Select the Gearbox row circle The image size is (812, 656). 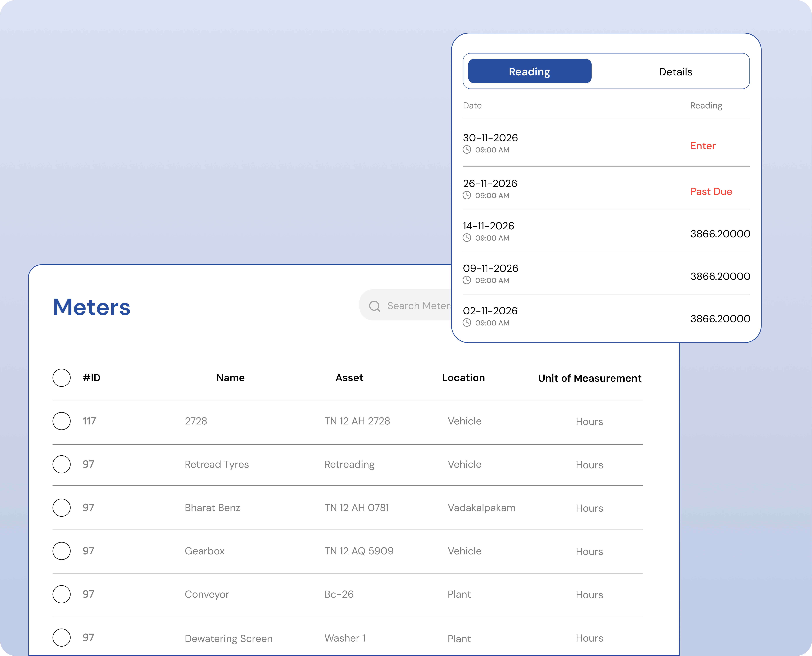[x=62, y=551]
